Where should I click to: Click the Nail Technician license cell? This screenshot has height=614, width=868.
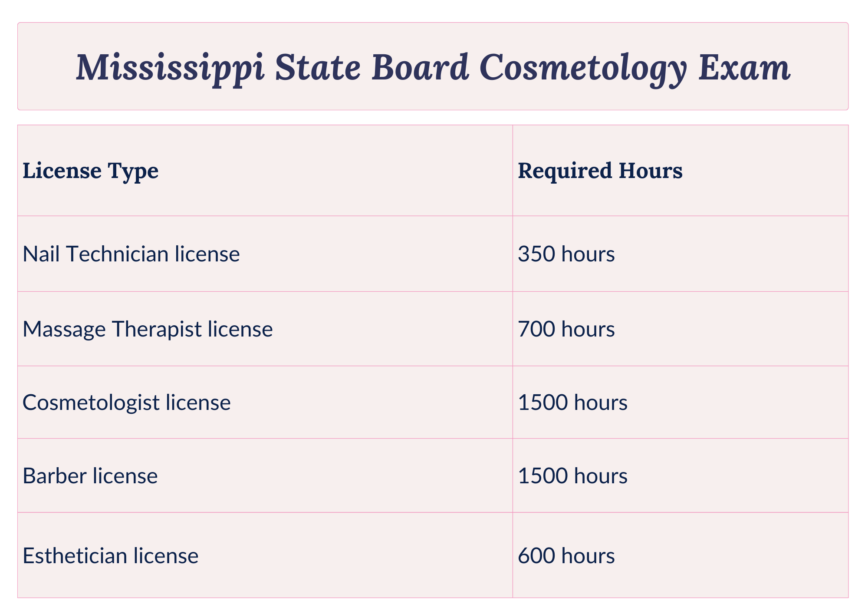click(265, 254)
